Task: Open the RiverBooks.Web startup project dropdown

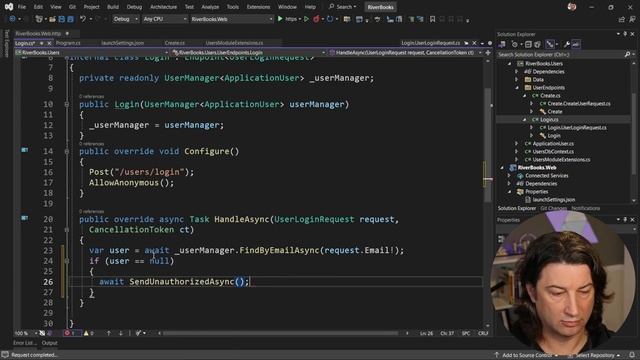Action: [231, 19]
